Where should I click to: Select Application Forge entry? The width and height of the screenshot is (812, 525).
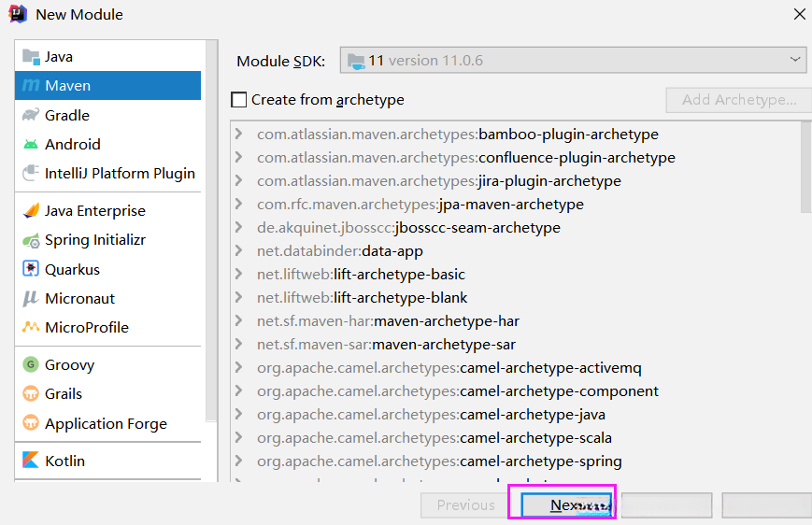coord(107,423)
